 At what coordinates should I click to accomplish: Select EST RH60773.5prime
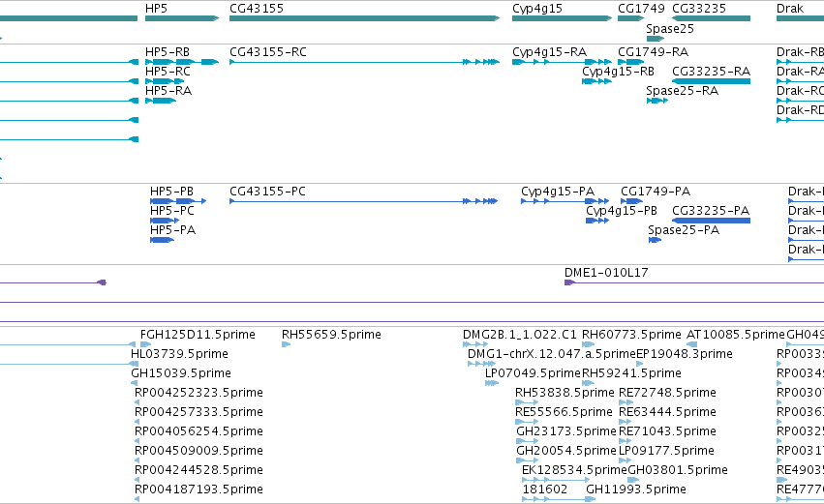pyautogui.click(x=588, y=344)
